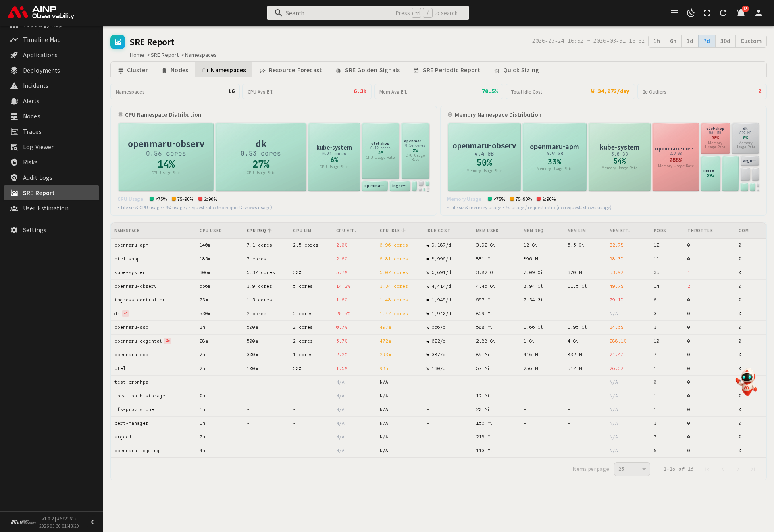Click the refresh icon in header
Viewport: 774px width, 532px height.
(x=723, y=13)
